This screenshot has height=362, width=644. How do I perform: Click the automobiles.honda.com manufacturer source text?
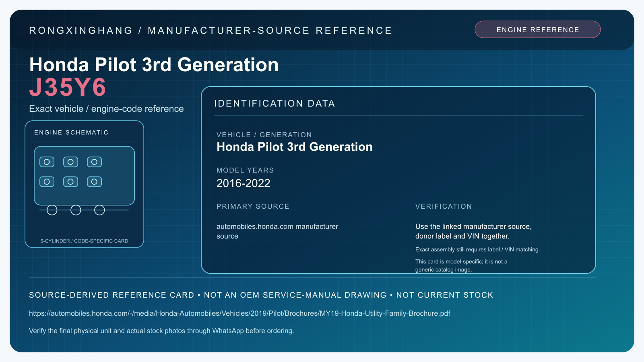pos(277,231)
